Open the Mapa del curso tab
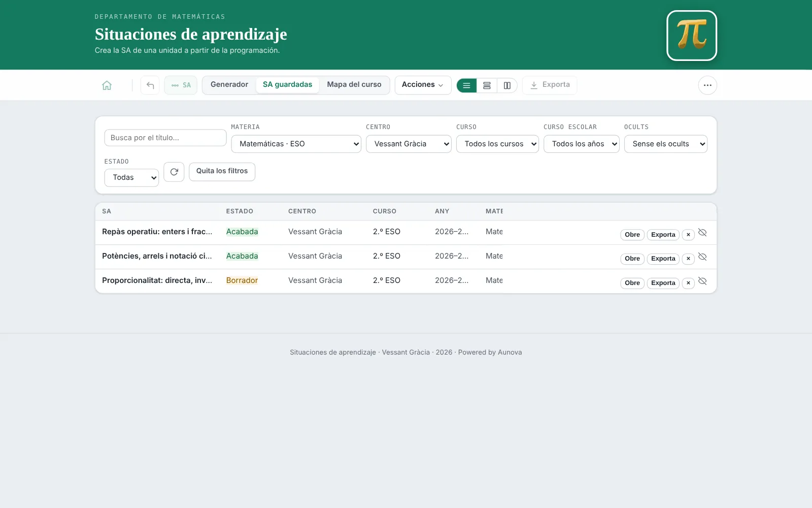The width and height of the screenshot is (812, 508). 354,85
